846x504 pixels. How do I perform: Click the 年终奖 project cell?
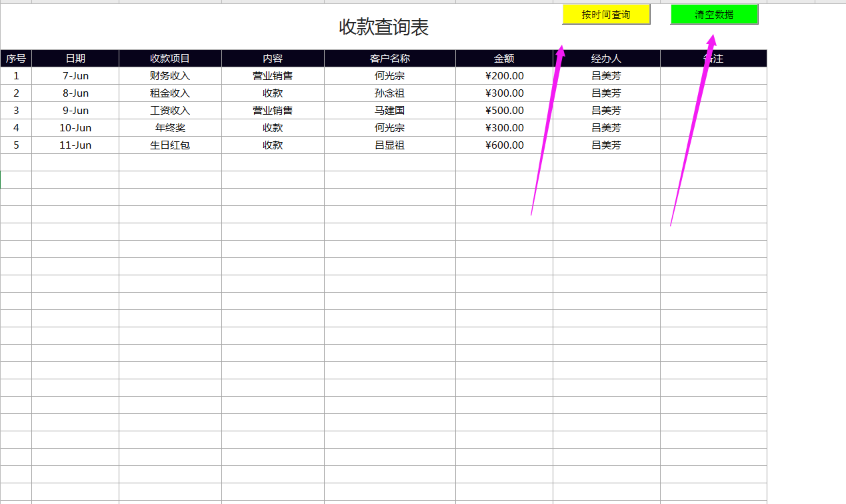click(x=169, y=127)
